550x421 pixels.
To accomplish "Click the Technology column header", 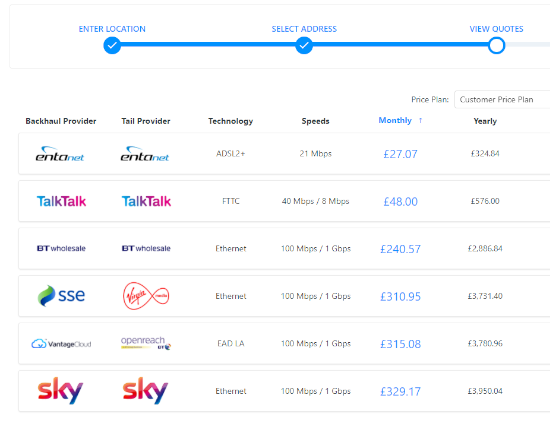I will (x=230, y=121).
